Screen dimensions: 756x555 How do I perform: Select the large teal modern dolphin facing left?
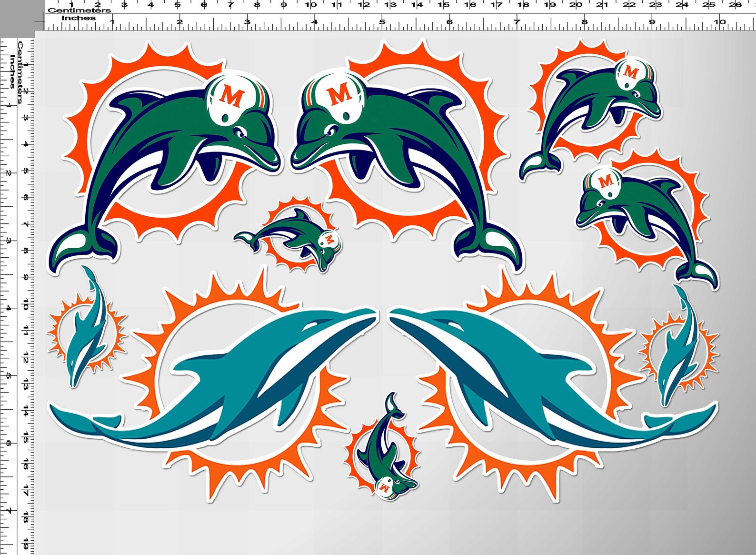(x=553, y=383)
